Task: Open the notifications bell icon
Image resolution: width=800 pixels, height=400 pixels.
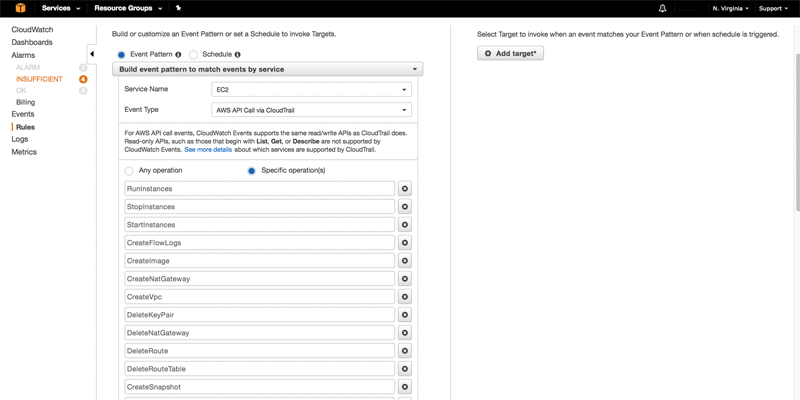Action: (662, 8)
